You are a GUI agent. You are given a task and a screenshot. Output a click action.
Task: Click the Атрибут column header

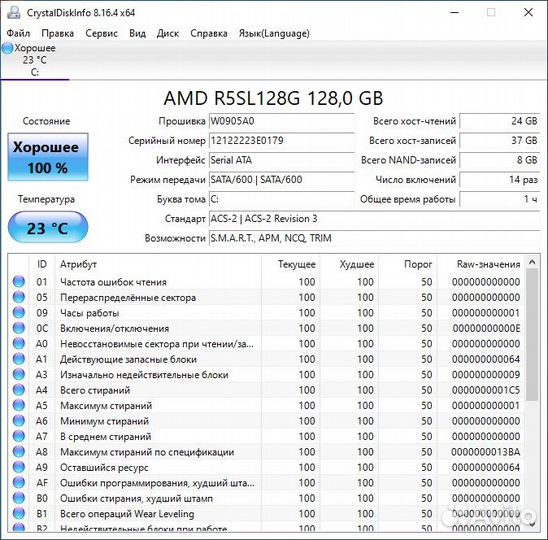pos(158,264)
